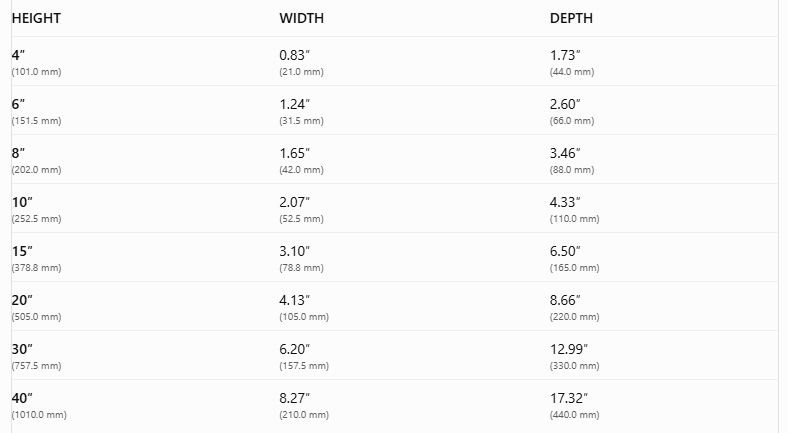
Task: Select the 20" height cell
Action: [x=22, y=300]
